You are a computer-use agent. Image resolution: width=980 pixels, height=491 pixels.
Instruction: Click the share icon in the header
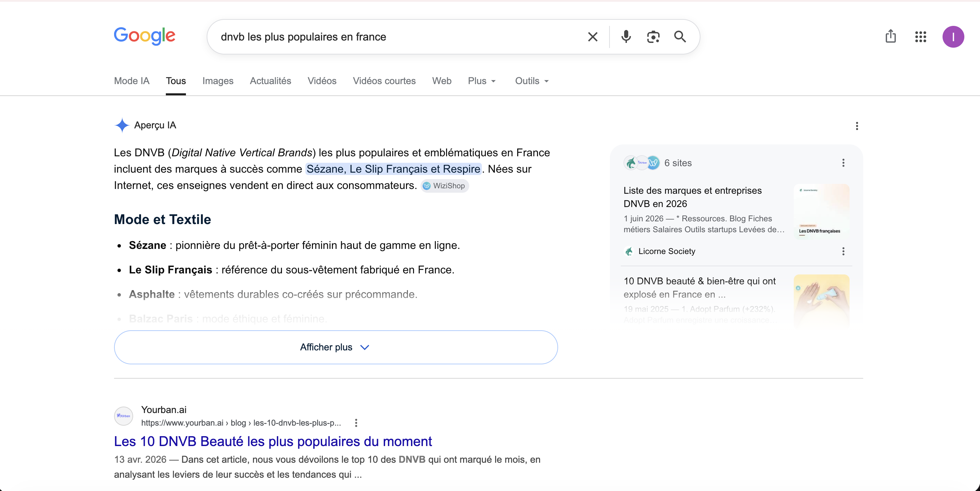click(x=890, y=37)
